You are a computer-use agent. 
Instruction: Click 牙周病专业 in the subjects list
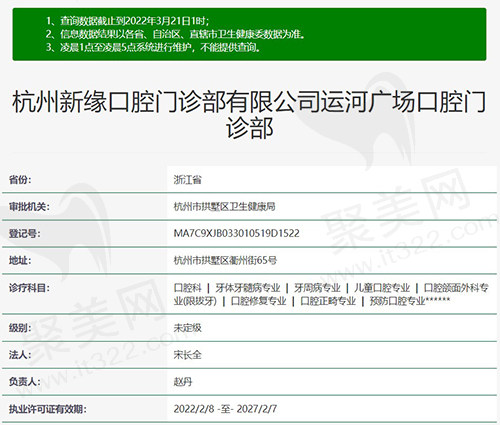pyautogui.click(x=317, y=288)
